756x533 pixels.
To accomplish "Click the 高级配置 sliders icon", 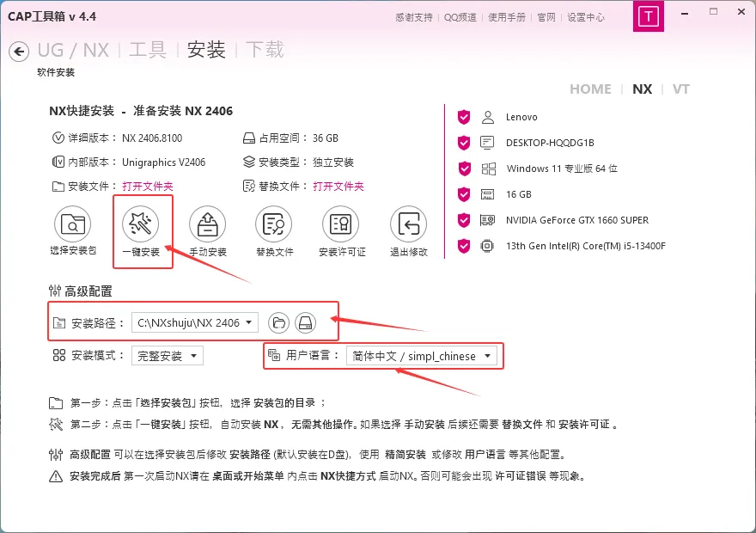I will click(x=55, y=291).
